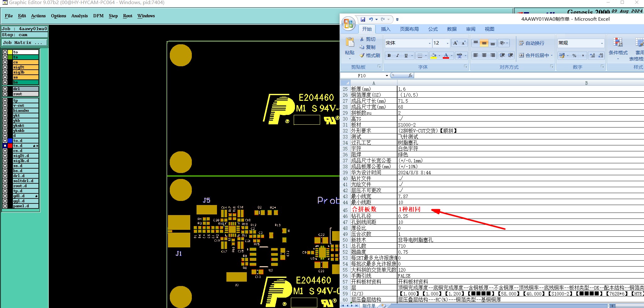Apply yellow fill color bucket
Viewport: 644px width, 308px height.
tap(434, 56)
